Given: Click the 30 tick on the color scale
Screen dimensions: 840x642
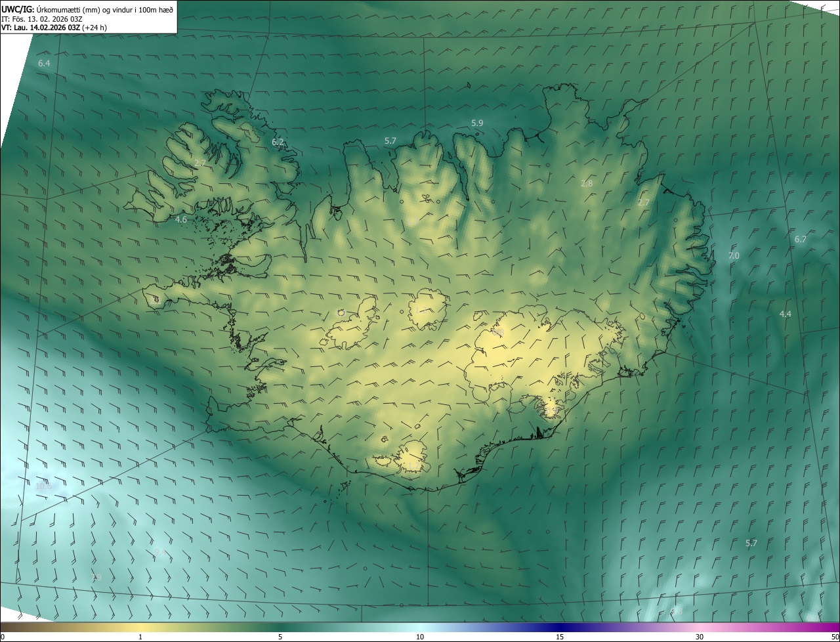Looking at the screenshot, I should coord(700,637).
